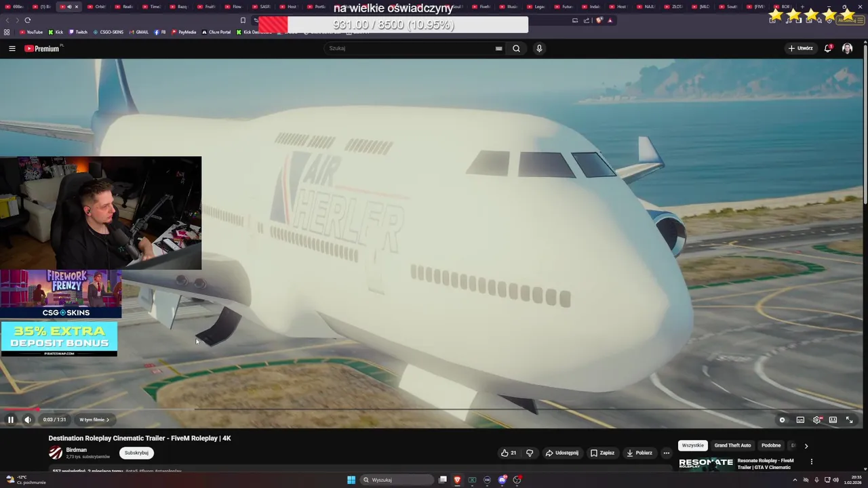This screenshot has height=488, width=868.
Task: Click the '35% Extra Deposit Bonus' banner
Action: pyautogui.click(x=59, y=339)
